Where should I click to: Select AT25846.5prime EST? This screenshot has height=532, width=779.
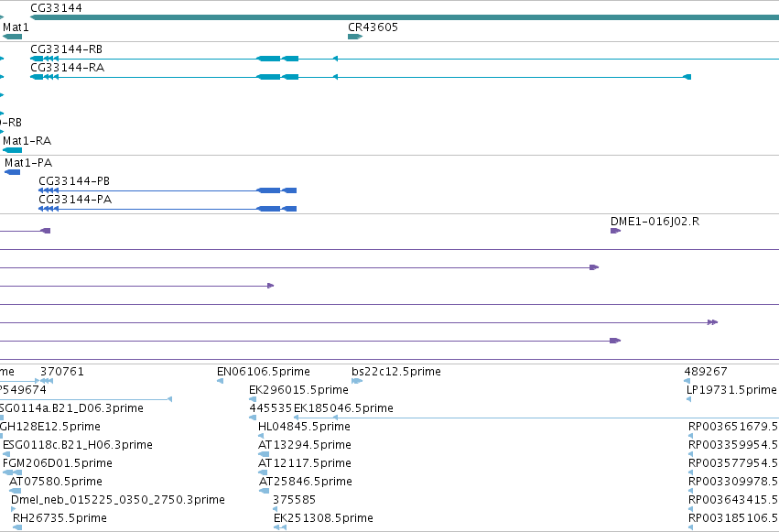pyautogui.click(x=264, y=491)
